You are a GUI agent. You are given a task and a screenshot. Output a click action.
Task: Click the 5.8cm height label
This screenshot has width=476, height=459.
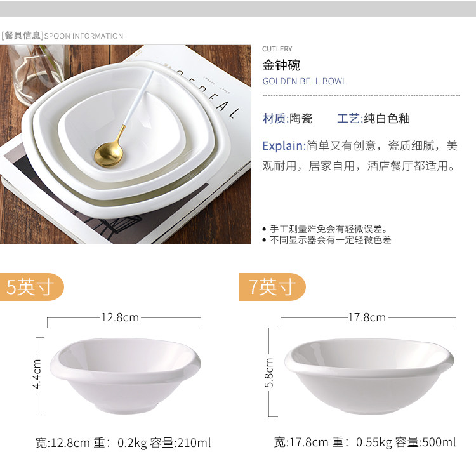click(x=268, y=373)
